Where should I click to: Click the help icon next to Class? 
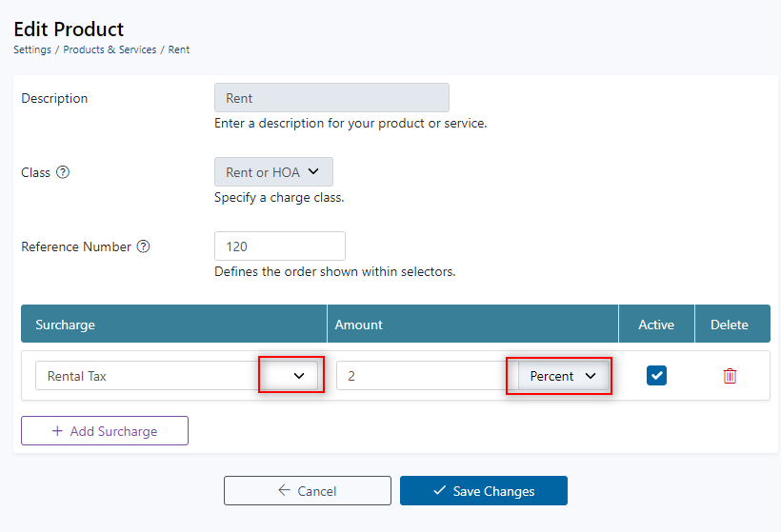[63, 173]
